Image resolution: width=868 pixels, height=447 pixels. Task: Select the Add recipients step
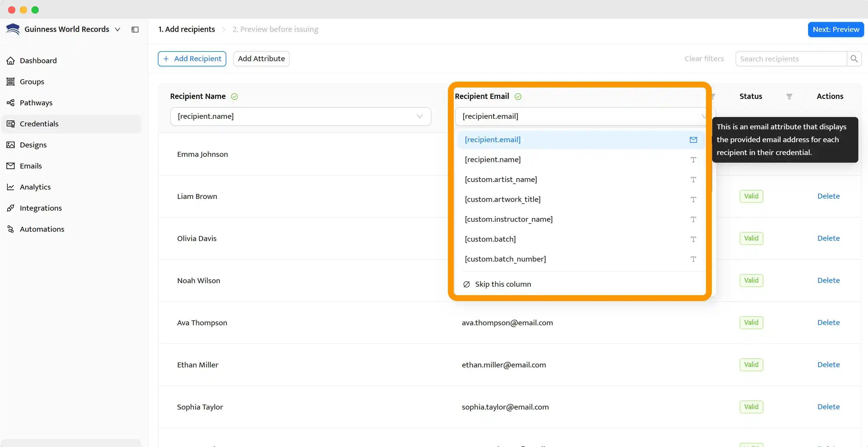pyautogui.click(x=187, y=29)
